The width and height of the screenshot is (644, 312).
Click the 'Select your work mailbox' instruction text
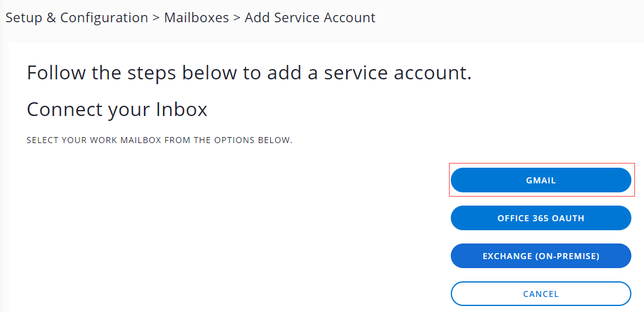coord(159,141)
